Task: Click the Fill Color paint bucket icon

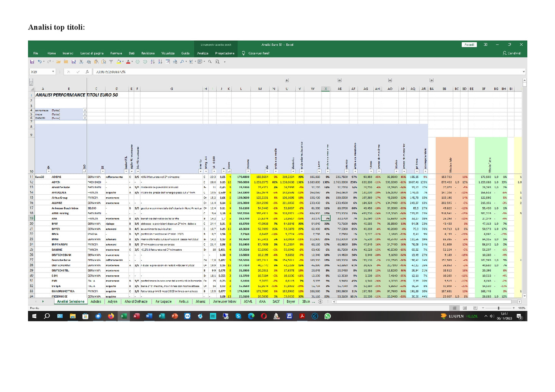Action: 119,61
